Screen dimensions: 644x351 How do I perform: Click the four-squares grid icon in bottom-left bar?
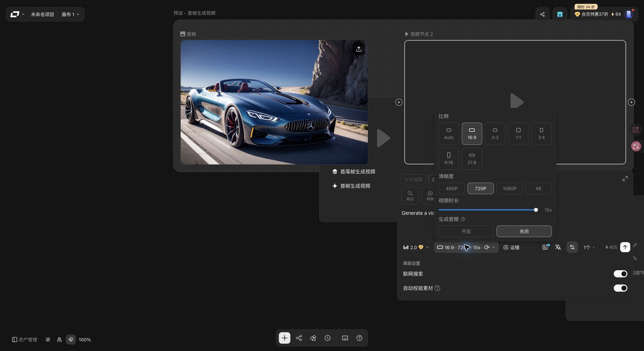[48, 340]
